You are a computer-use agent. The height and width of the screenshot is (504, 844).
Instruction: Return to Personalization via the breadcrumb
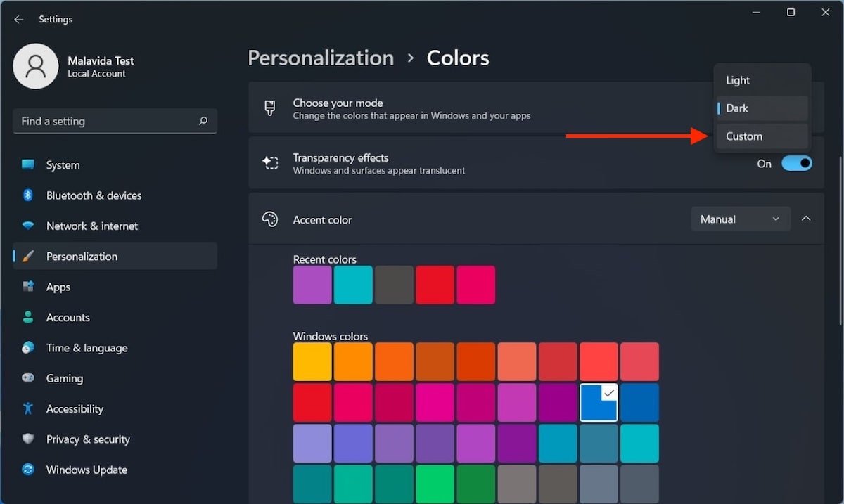click(321, 58)
